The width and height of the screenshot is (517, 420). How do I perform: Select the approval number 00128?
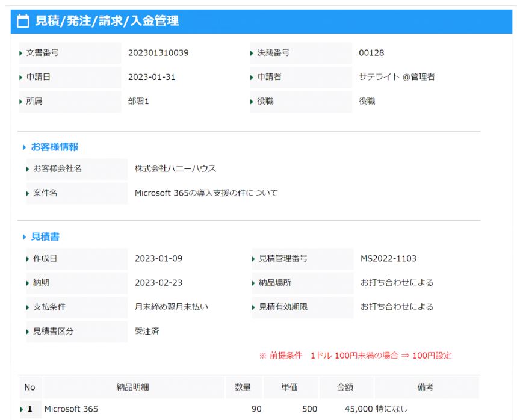[371, 53]
